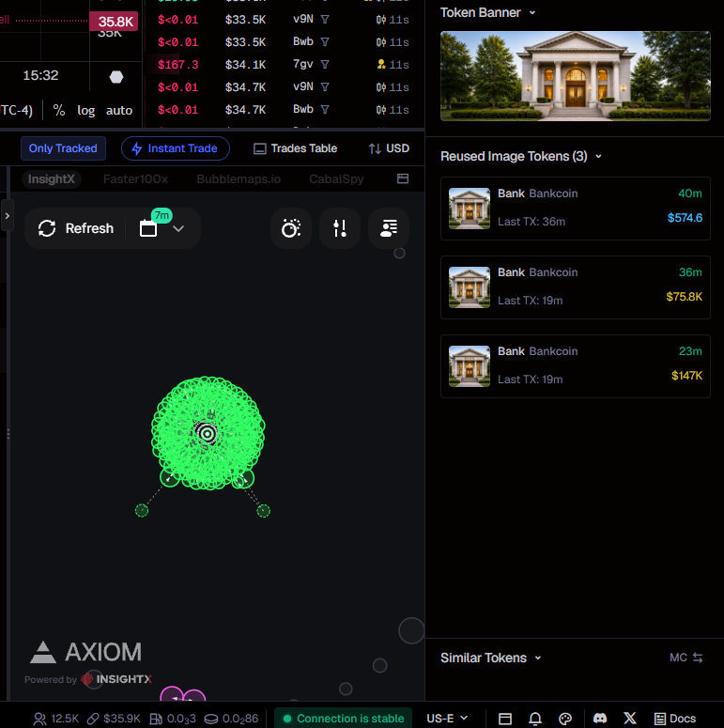Click the $75.8K market cap value

[x=684, y=297]
